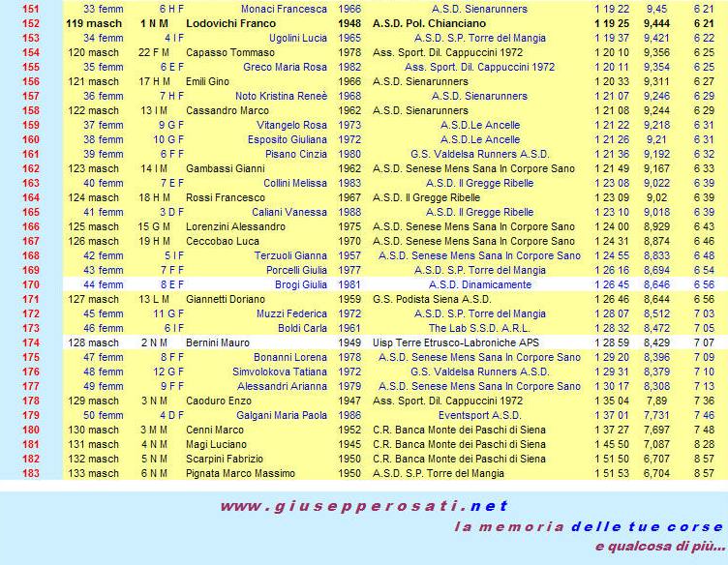The height and width of the screenshot is (565, 728).
Task: Click Brogi Giulia name
Action: (x=301, y=284)
